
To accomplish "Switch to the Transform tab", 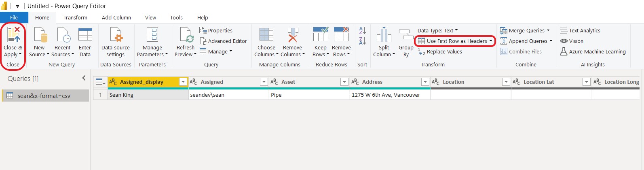I will [x=75, y=17].
